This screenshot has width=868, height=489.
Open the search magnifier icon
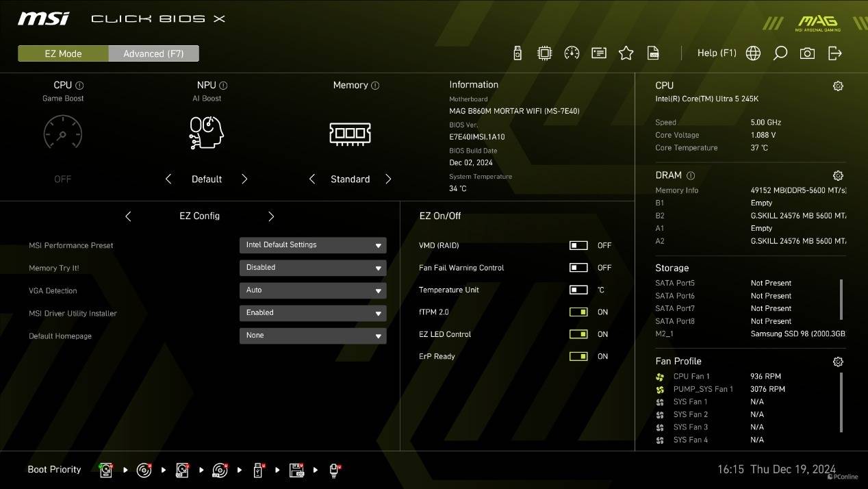click(780, 53)
